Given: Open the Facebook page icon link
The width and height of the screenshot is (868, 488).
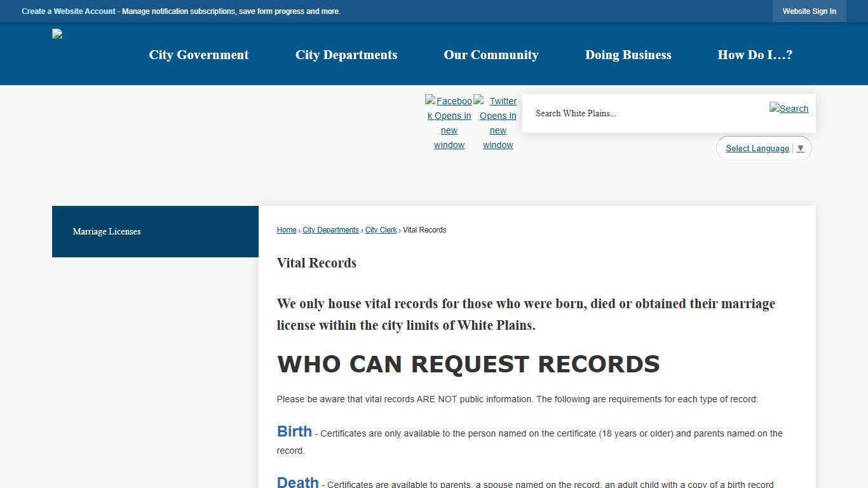Looking at the screenshot, I should [x=449, y=123].
